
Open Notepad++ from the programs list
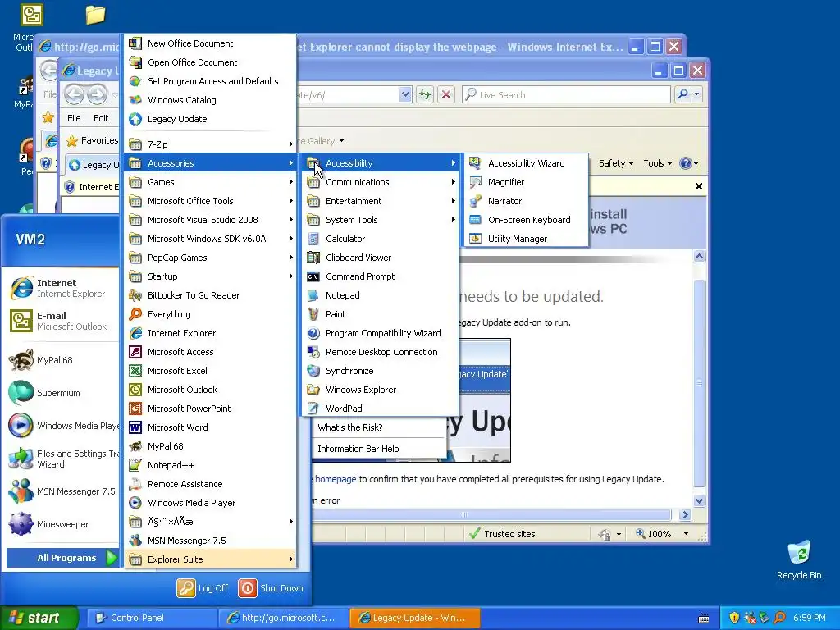(x=211, y=465)
